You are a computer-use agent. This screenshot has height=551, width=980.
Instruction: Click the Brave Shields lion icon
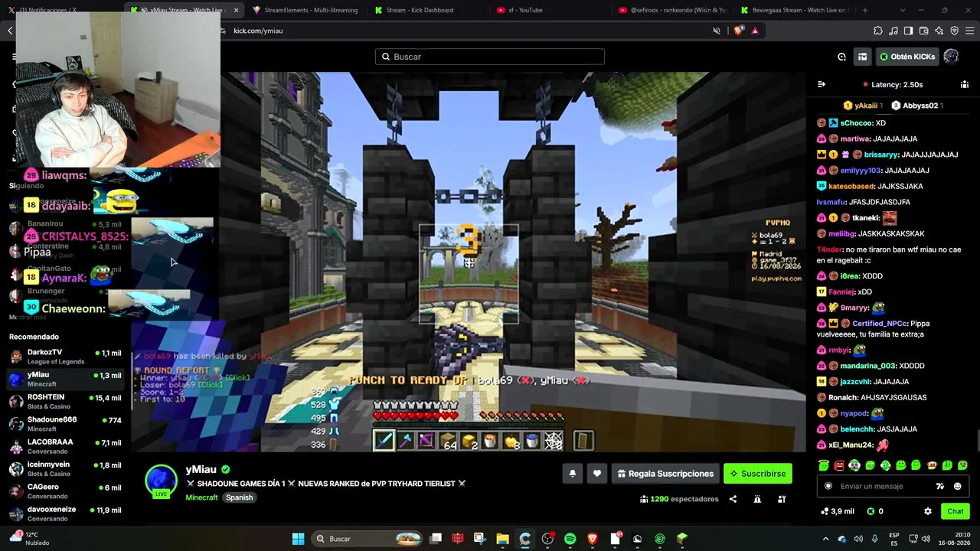[x=738, y=31]
